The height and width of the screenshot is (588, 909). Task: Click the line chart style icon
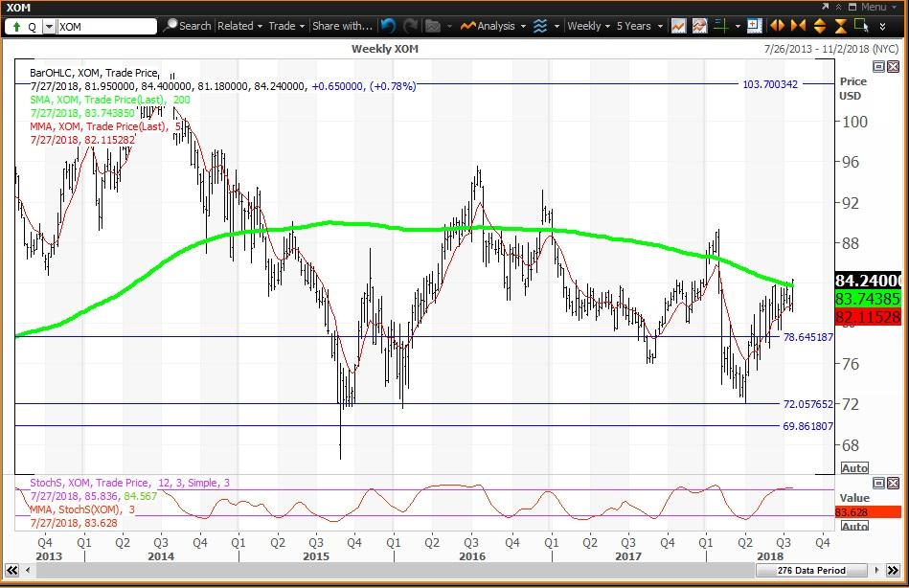[678, 26]
